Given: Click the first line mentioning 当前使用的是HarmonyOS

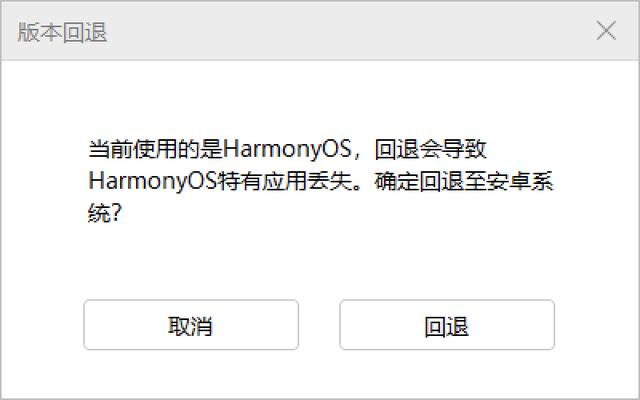Looking at the screenshot, I should pos(287,149).
